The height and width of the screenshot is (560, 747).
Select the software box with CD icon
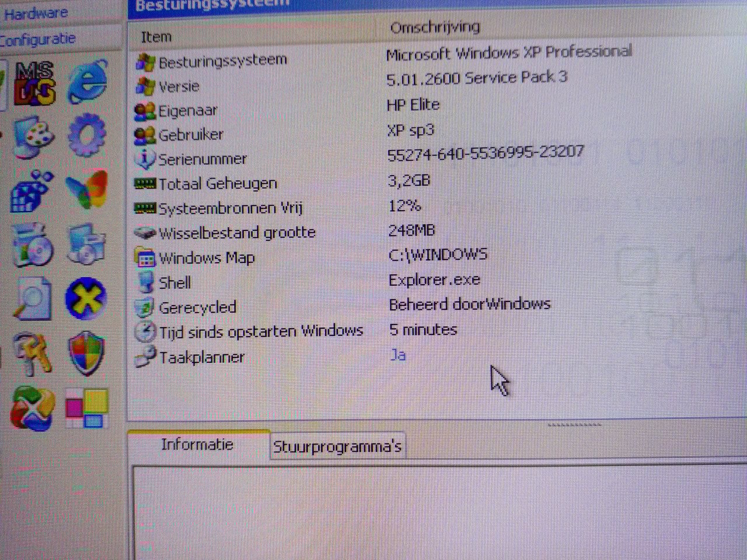33,245
